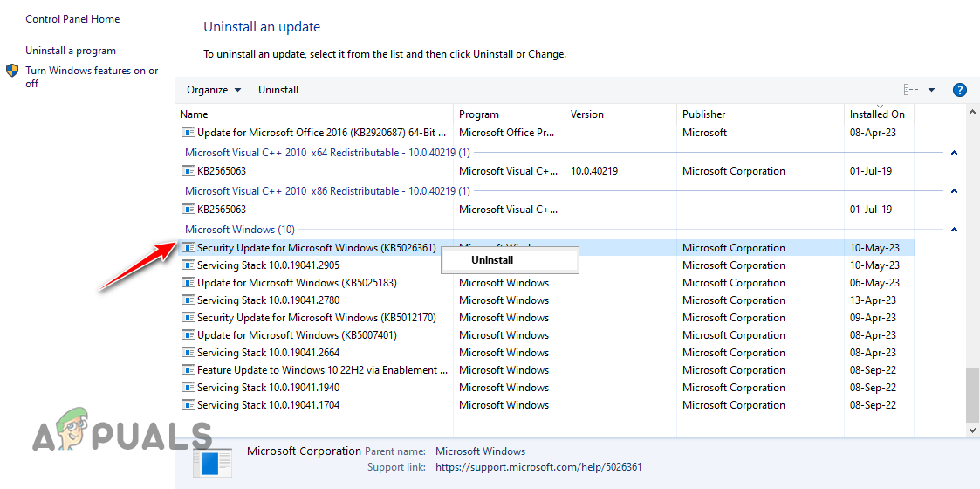Click icon of Feature Update to Windows 10 22H2
Viewport: 980px width, 489px height.
pos(188,370)
